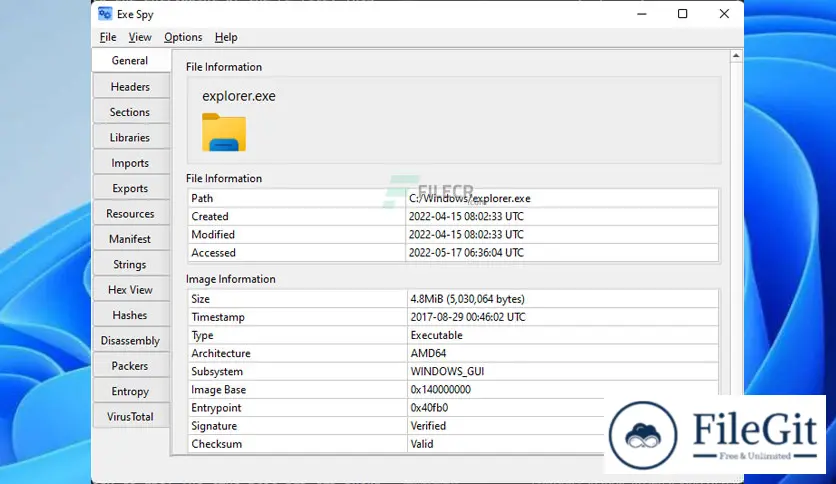Click the Image Base value 0x140000000

440,390
